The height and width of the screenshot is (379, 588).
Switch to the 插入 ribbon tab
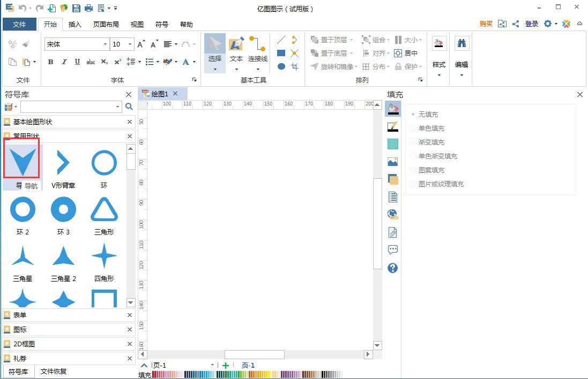click(x=75, y=24)
